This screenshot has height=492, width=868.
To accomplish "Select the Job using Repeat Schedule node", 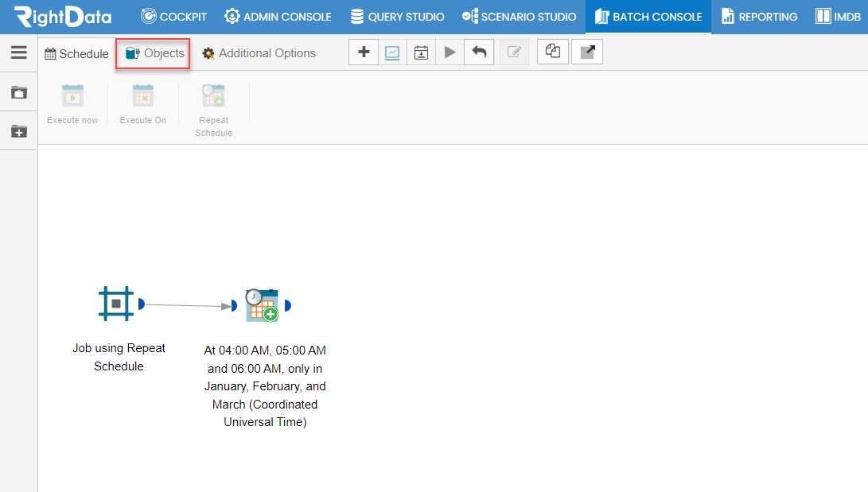I will [x=116, y=304].
